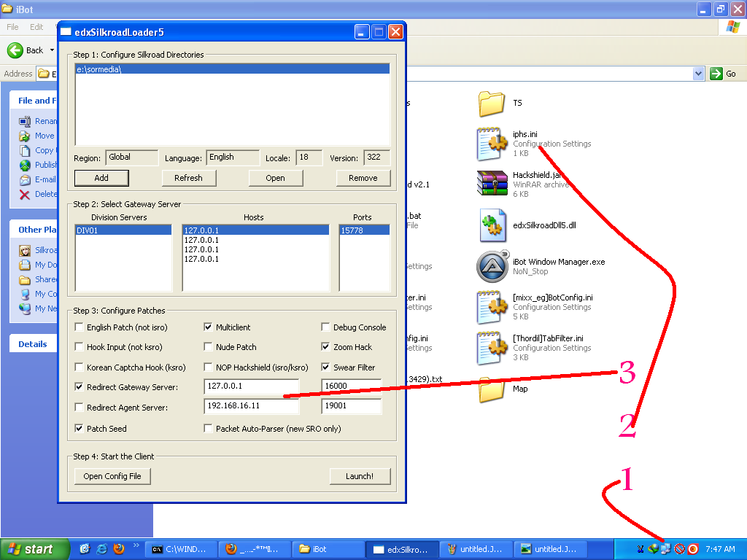Click the green Go arrow button
Screen dimensions: 747x560
point(716,74)
